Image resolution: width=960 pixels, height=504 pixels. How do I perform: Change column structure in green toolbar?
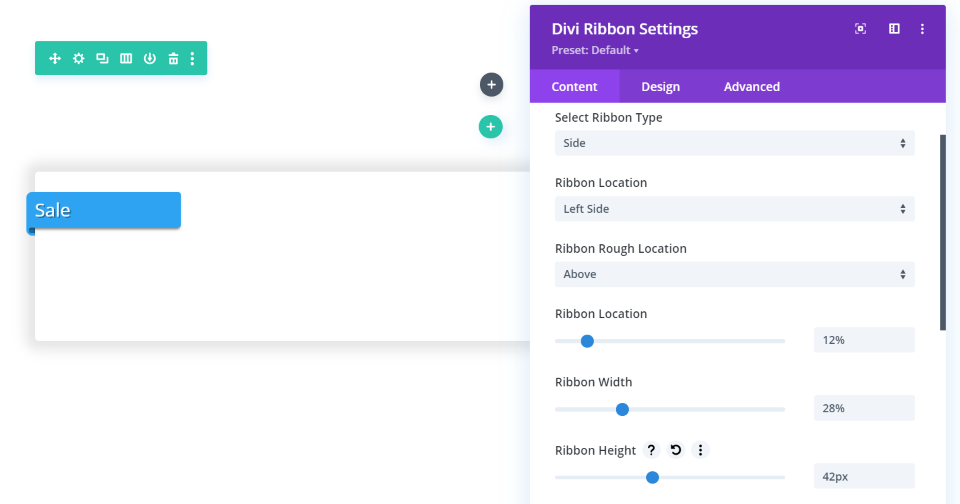tap(126, 59)
